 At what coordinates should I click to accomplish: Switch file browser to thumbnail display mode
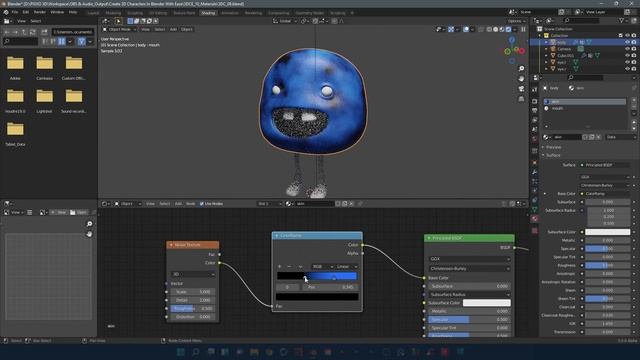pyautogui.click(x=62, y=41)
